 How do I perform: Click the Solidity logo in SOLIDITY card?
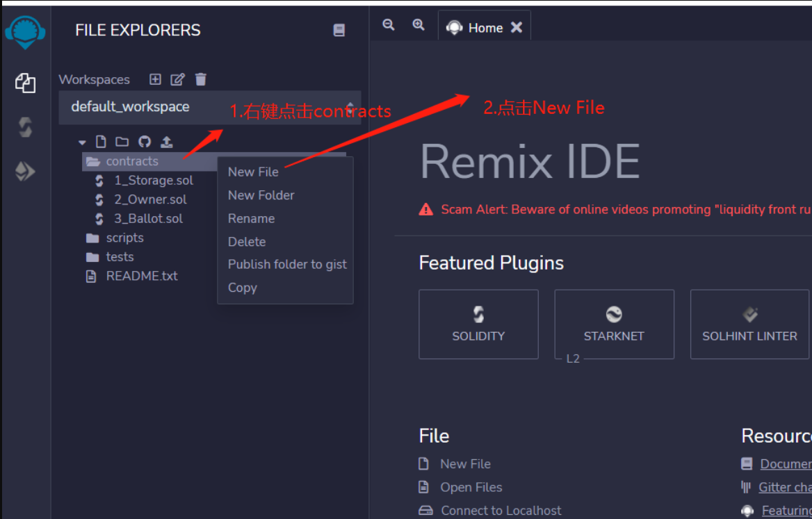click(x=478, y=315)
